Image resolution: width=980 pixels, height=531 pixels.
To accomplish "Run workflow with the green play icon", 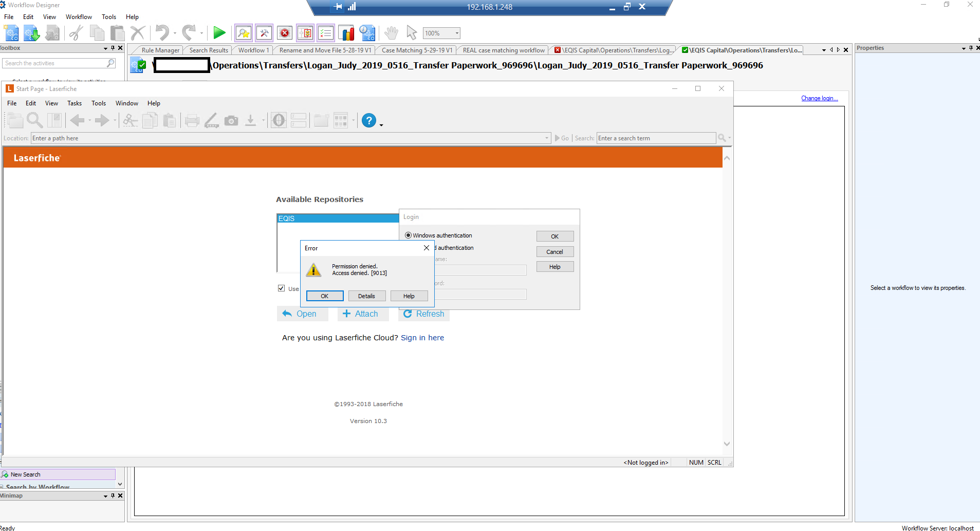I will [219, 33].
